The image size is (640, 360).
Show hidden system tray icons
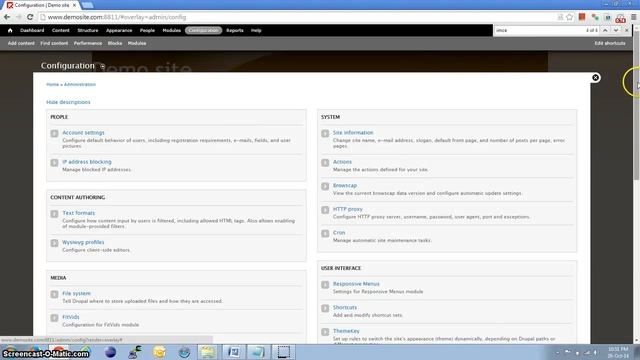[x=558, y=352]
